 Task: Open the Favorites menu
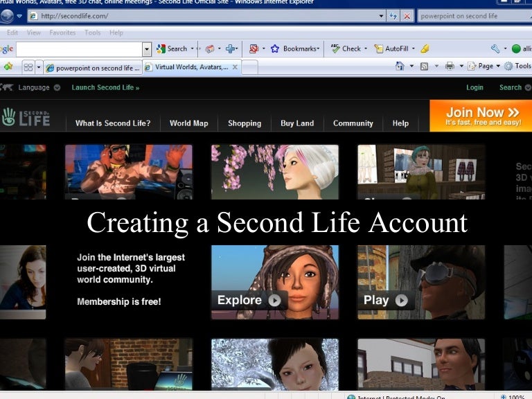[x=62, y=33]
